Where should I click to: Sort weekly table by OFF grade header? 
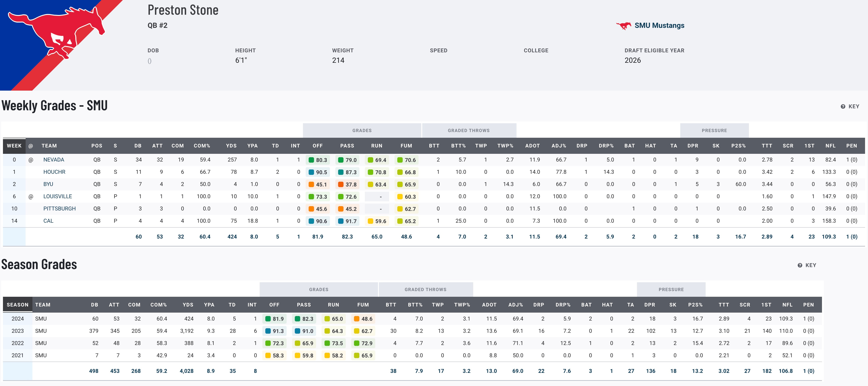pyautogui.click(x=317, y=146)
